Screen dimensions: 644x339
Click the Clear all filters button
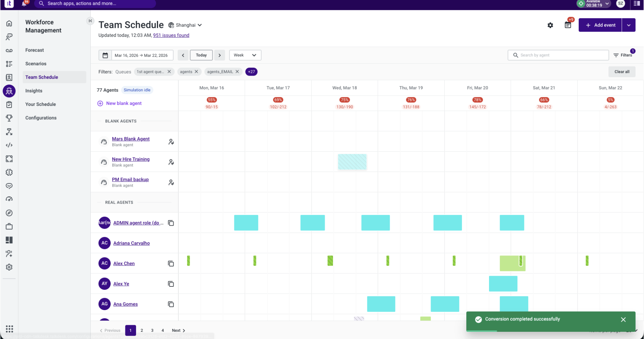[622, 72]
